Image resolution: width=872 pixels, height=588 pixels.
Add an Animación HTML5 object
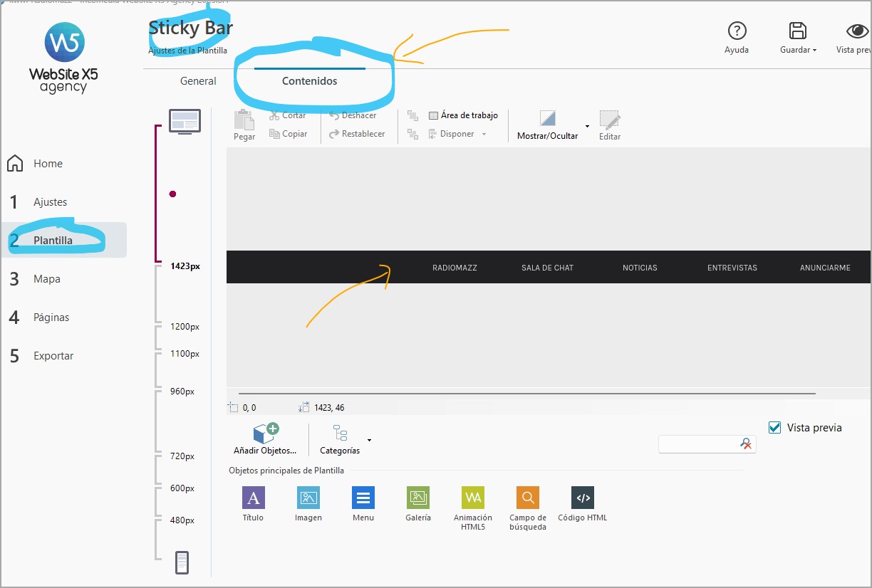pos(472,498)
